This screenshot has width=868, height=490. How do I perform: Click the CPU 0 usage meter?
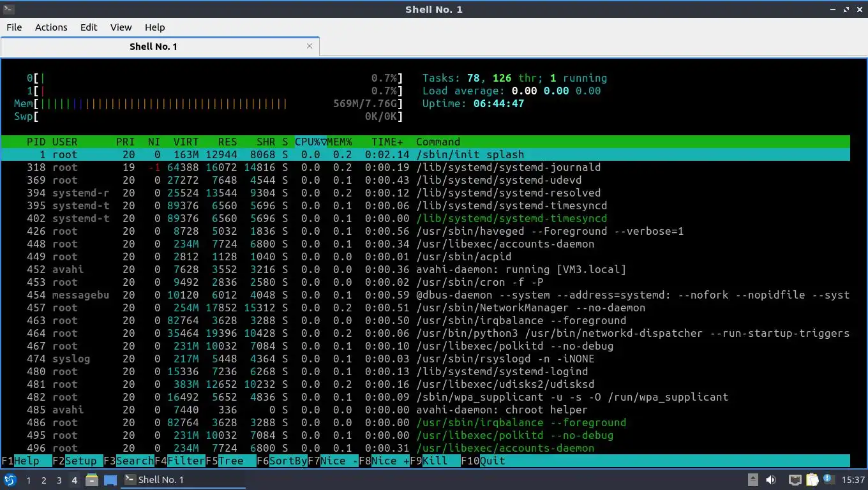tap(214, 78)
